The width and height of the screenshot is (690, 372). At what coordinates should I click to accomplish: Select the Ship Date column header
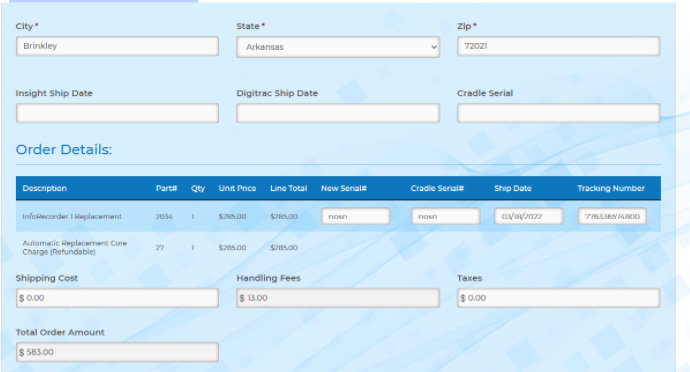pyautogui.click(x=513, y=188)
